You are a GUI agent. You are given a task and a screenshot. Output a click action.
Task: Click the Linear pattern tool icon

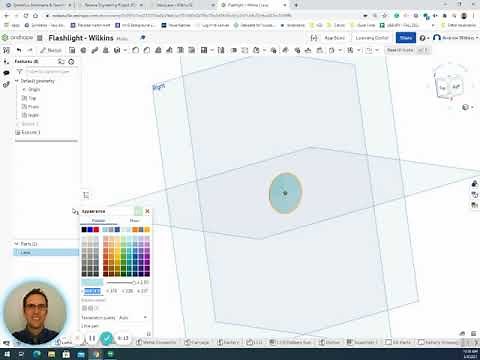[204, 50]
